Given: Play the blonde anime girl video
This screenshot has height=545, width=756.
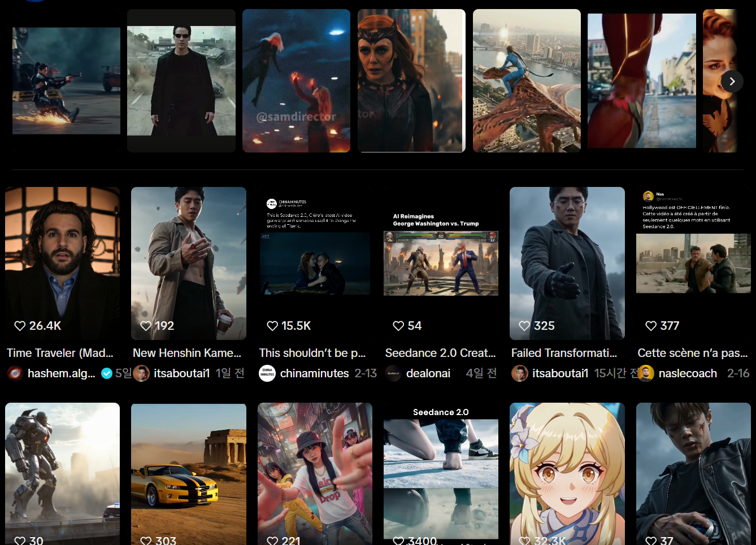Looking at the screenshot, I should pyautogui.click(x=567, y=474).
